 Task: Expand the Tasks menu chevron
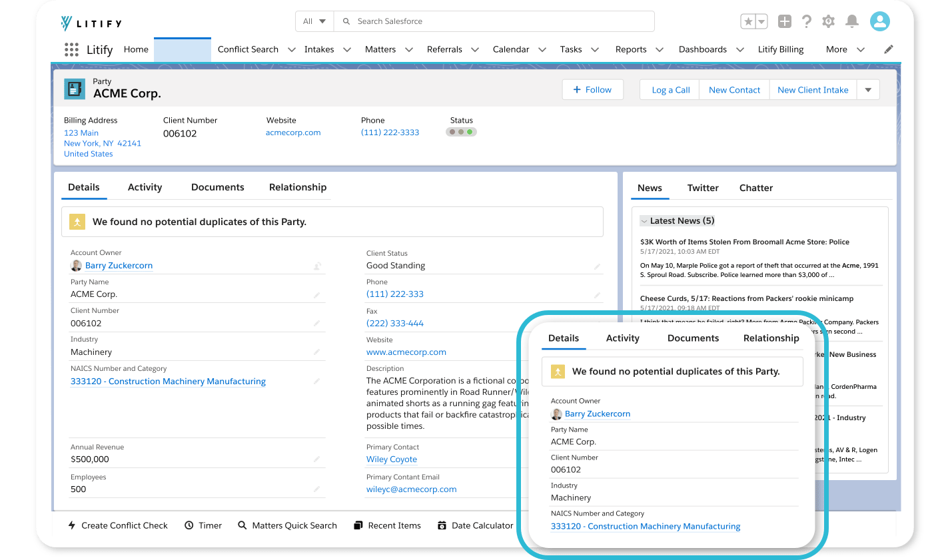(x=595, y=49)
